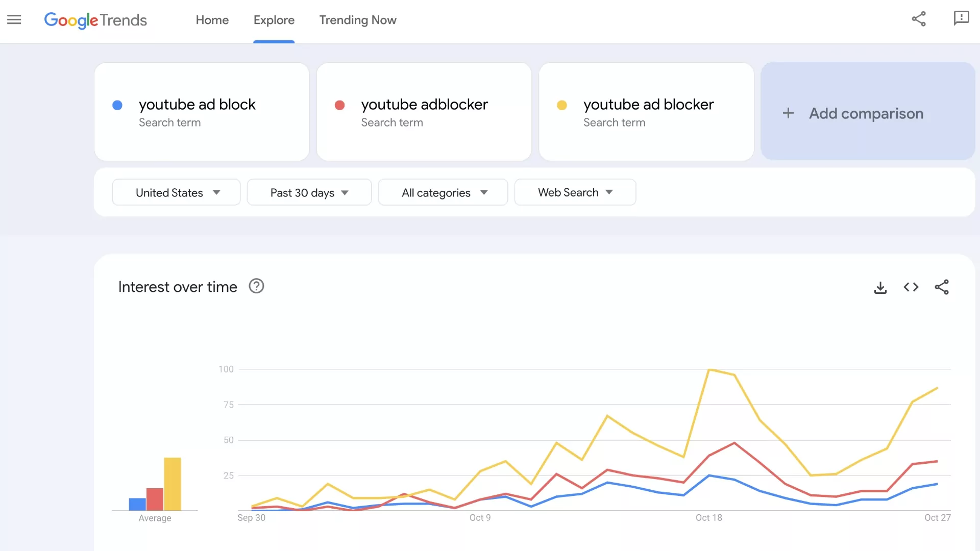The image size is (980, 551).
Task: Go to the Home tab
Action: pyautogui.click(x=212, y=20)
